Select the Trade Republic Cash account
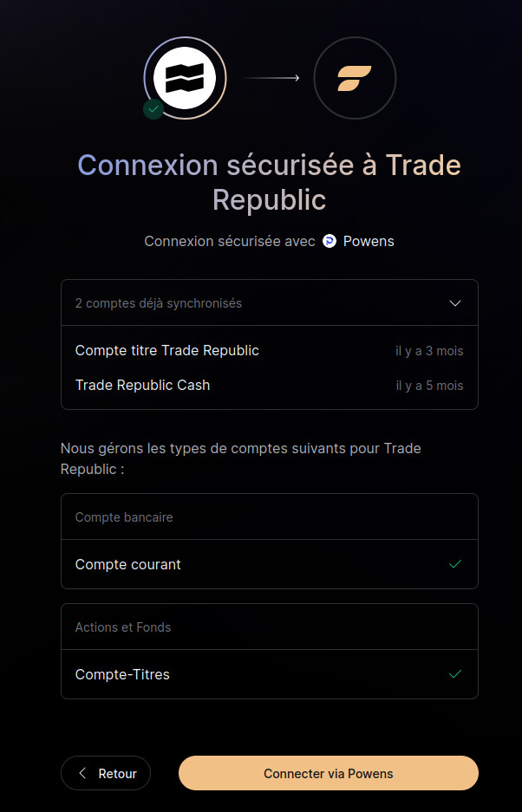The width and height of the screenshot is (522, 812). [x=143, y=385]
